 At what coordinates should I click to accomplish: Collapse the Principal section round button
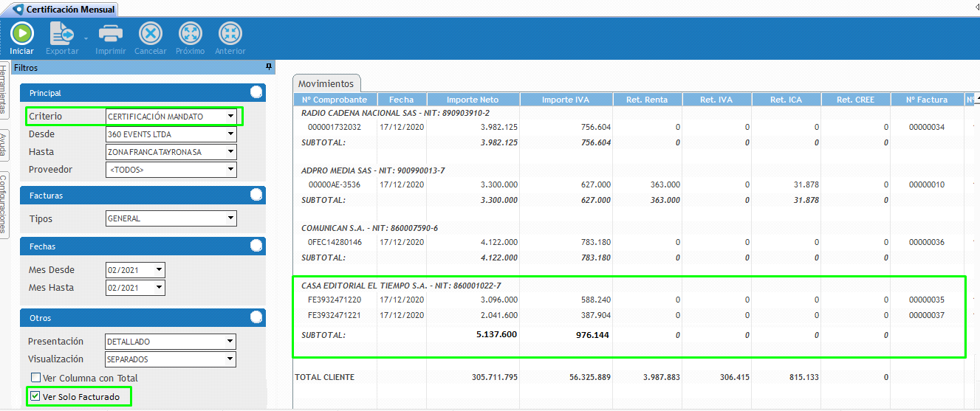(x=256, y=92)
